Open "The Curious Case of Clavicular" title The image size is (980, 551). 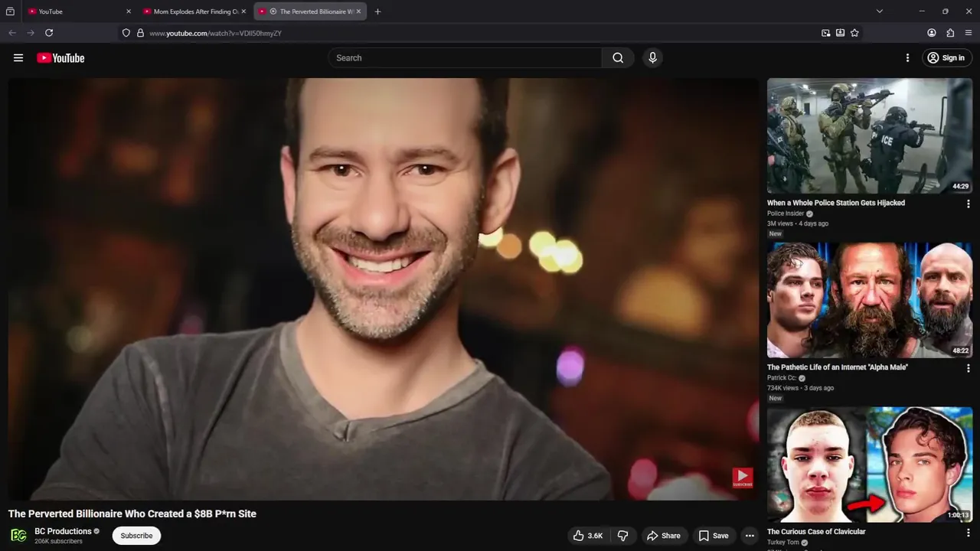pyautogui.click(x=816, y=532)
